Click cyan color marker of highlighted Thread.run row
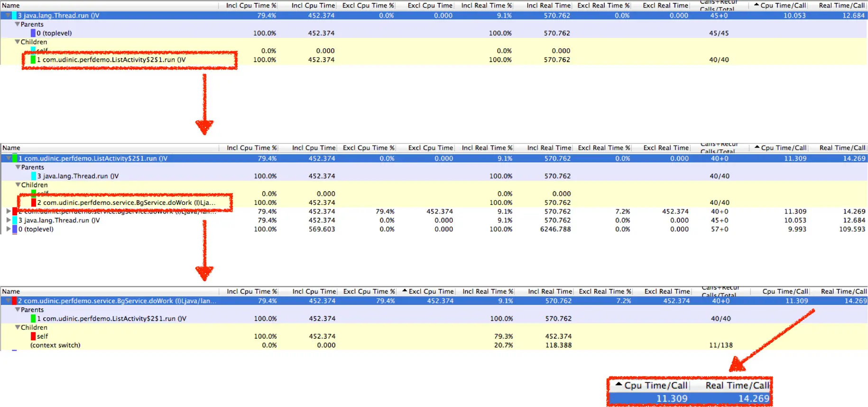The height and width of the screenshot is (407, 868). point(14,16)
